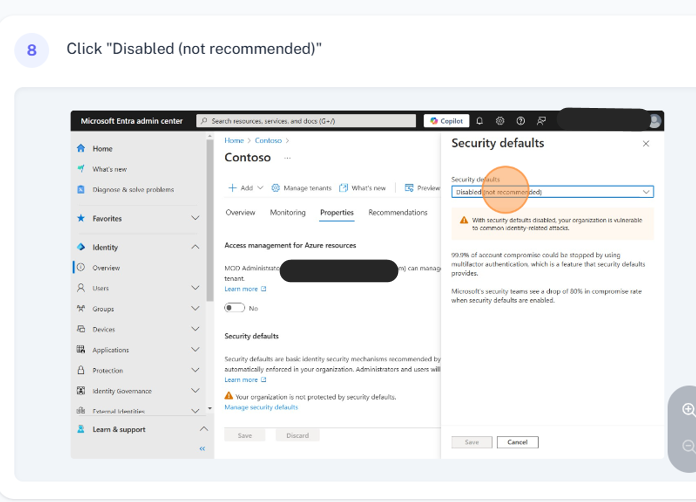Screen dimensions: 696x502
Task: Click Cancel in Security defaults panel
Action: point(518,442)
